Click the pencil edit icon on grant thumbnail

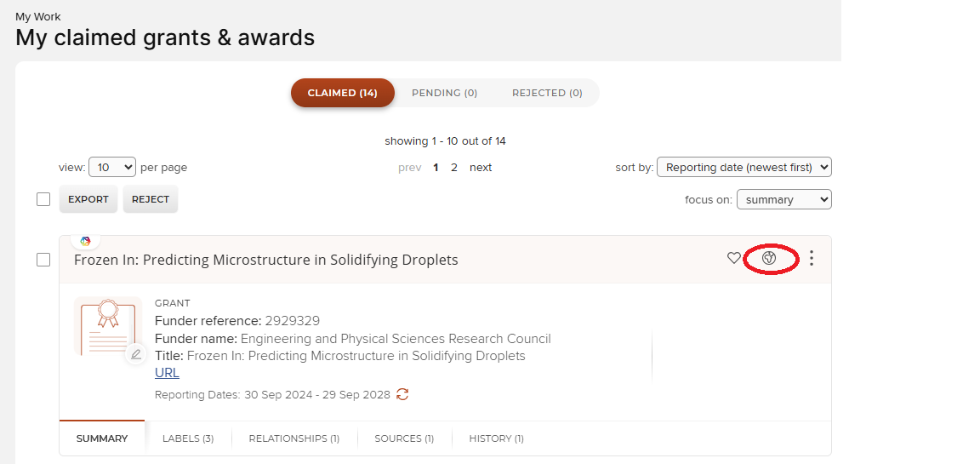135,354
